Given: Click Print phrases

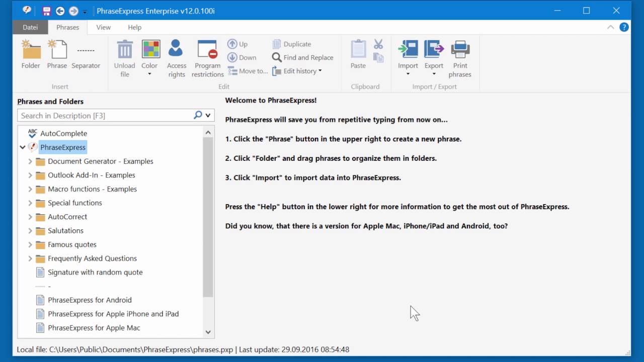Looking at the screenshot, I should click(460, 59).
